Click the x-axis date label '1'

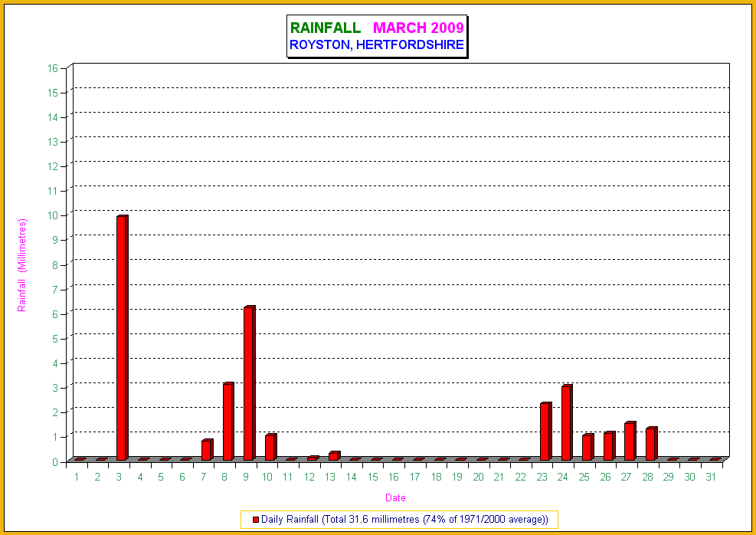pyautogui.click(x=76, y=477)
